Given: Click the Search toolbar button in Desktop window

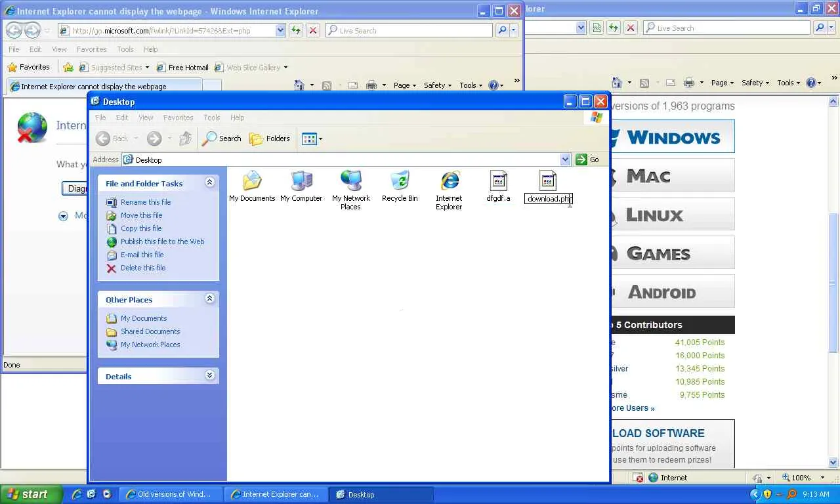Looking at the screenshot, I should 222,138.
